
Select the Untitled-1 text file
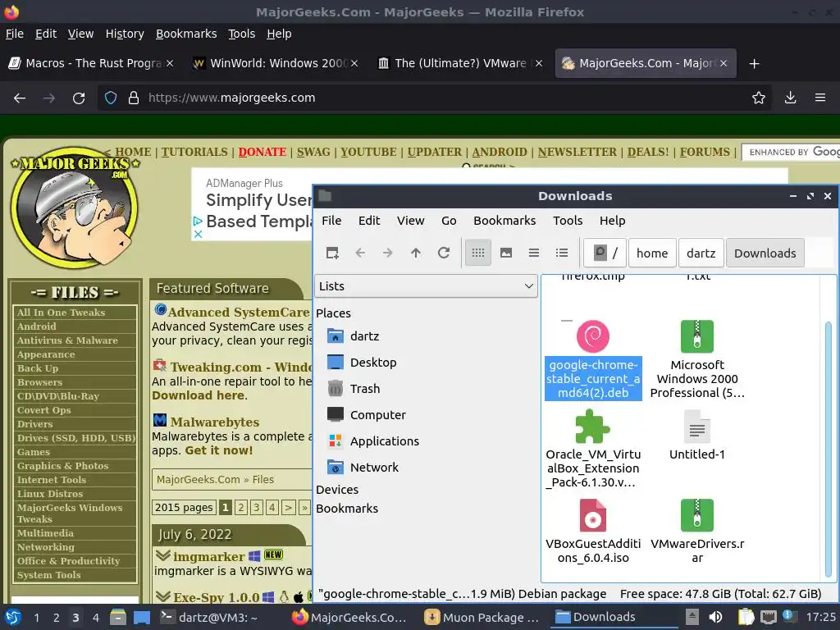[697, 436]
